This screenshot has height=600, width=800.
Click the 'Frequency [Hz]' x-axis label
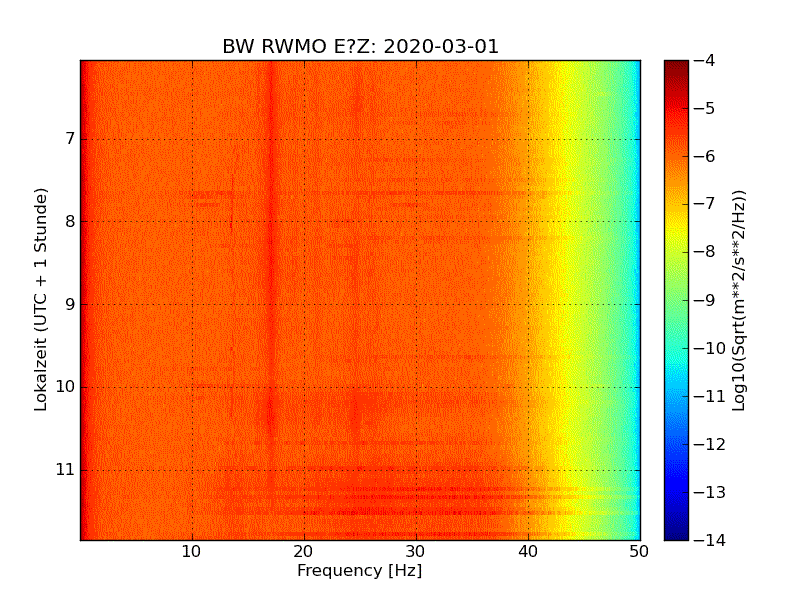(360, 570)
